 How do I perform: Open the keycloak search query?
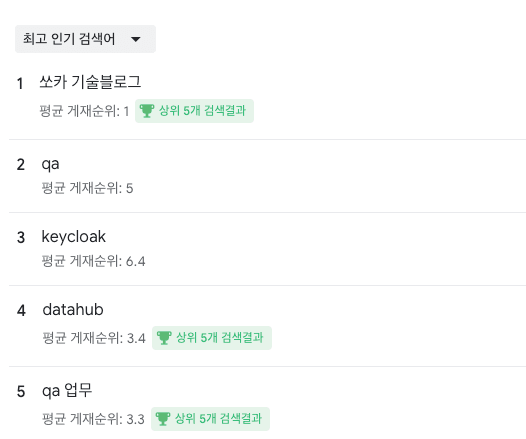pyautogui.click(x=73, y=237)
